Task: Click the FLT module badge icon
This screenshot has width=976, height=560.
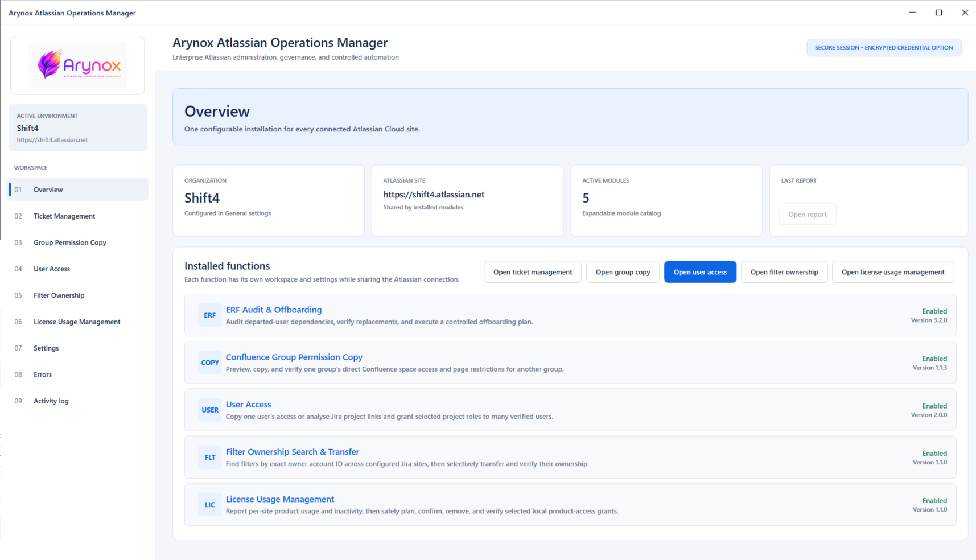Action: [209, 457]
